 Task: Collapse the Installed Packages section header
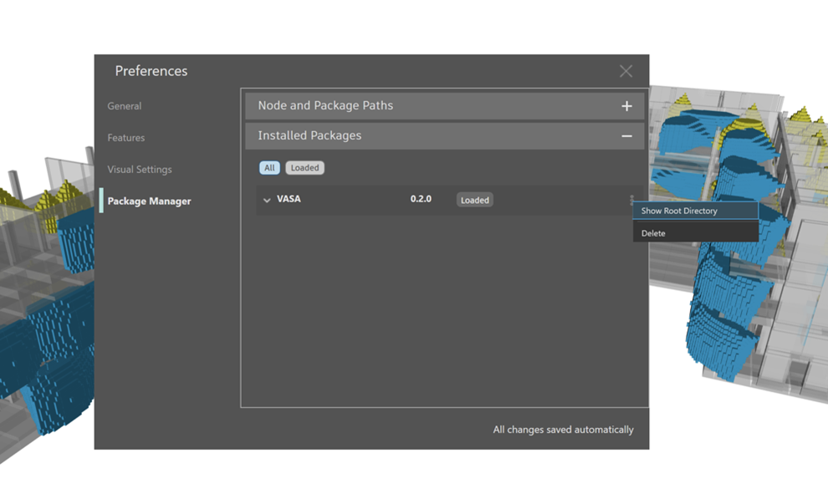coord(418,136)
